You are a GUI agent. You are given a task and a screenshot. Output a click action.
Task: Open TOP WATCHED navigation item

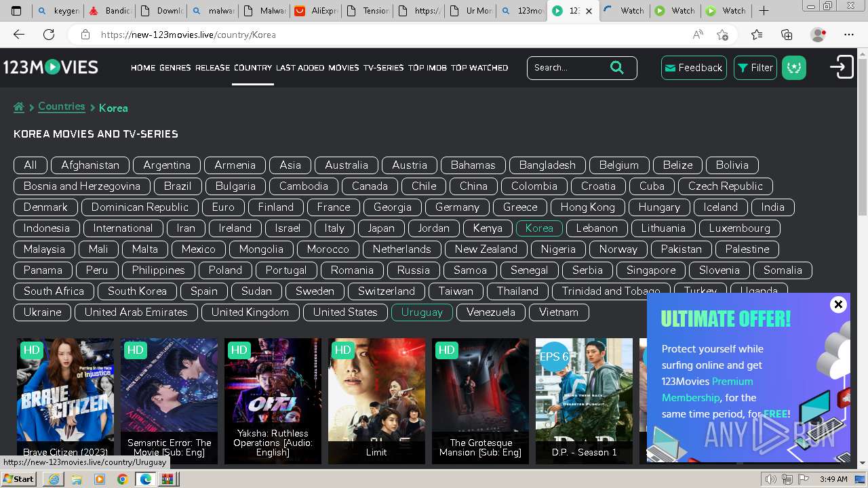point(479,68)
